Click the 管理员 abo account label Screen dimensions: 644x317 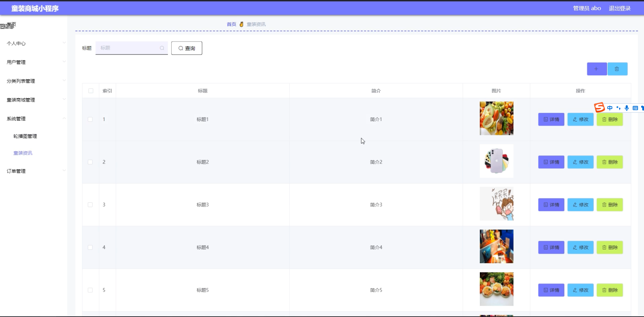click(x=587, y=8)
